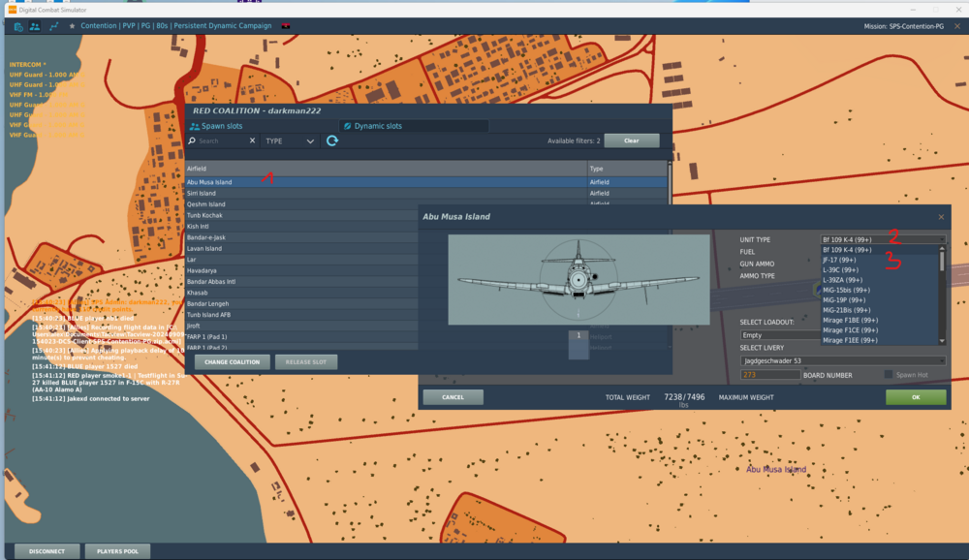Image resolution: width=969 pixels, height=560 pixels.
Task: Click the Change Coalition button
Action: [x=232, y=362]
